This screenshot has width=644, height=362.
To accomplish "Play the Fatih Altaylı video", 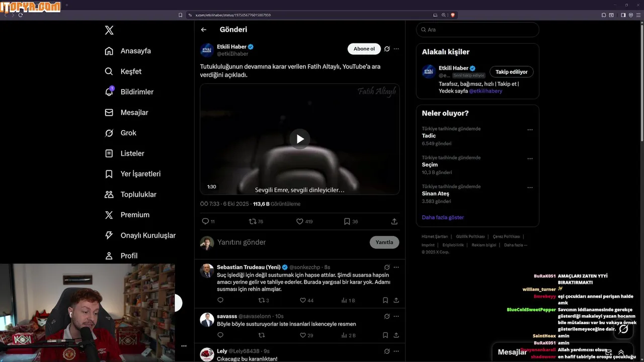I will click(300, 139).
